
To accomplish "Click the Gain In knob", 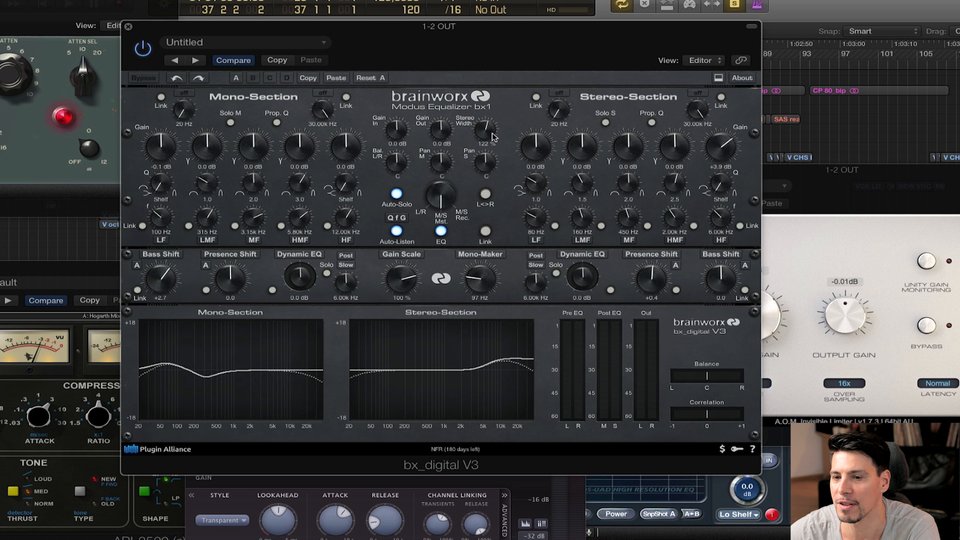I will click(396, 129).
